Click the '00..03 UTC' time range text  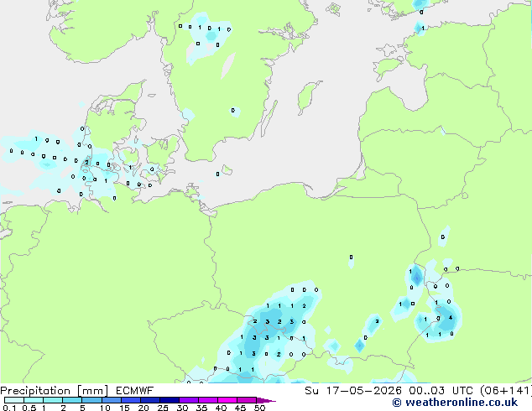click(441, 391)
